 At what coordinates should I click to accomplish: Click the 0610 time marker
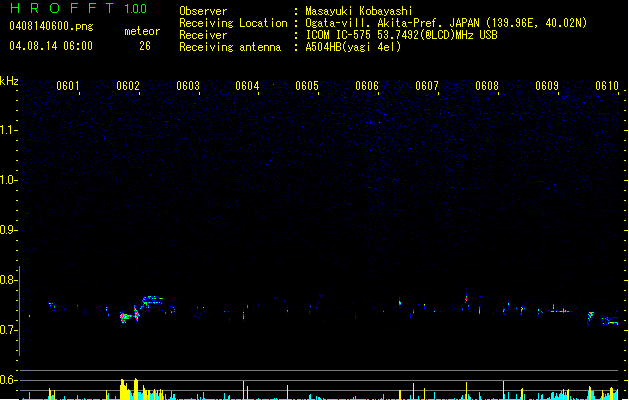tap(607, 86)
